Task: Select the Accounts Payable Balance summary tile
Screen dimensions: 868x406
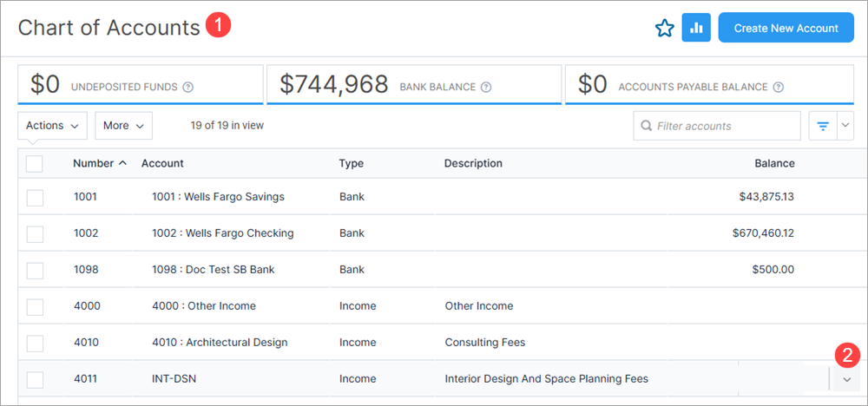Action: 709,85
